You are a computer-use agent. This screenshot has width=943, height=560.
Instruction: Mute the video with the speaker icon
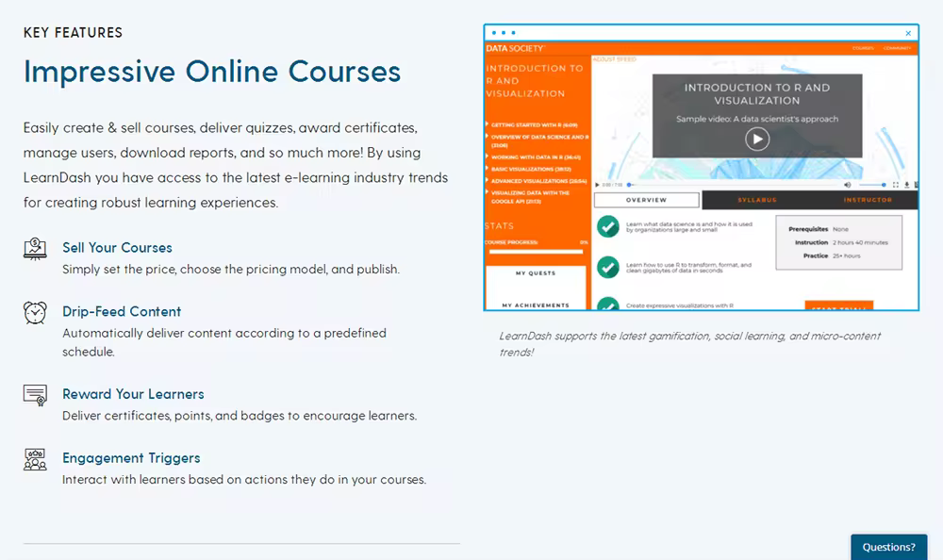pos(848,185)
